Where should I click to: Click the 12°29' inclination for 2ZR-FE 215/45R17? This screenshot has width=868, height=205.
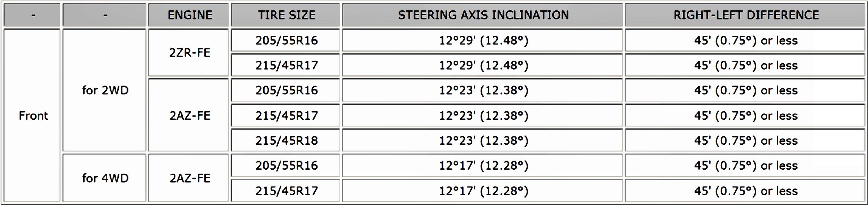click(x=483, y=65)
